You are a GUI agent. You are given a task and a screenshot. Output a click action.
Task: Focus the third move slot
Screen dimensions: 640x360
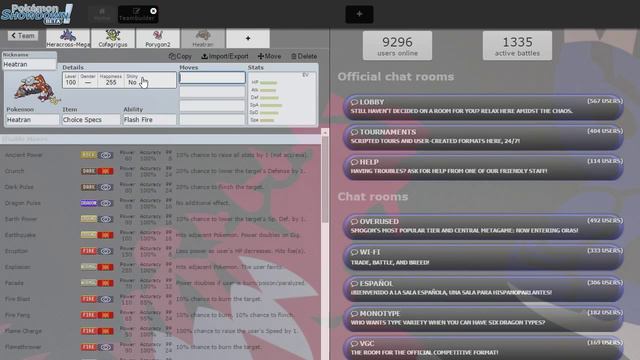[212, 106]
